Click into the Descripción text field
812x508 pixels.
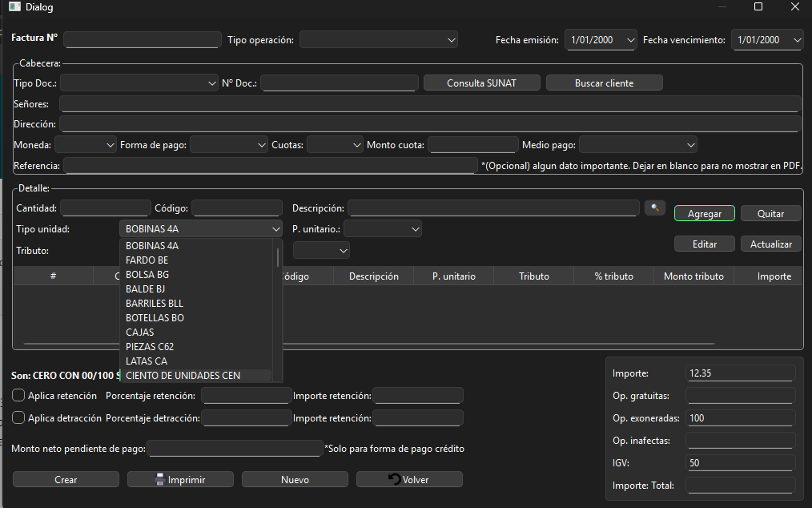[493, 208]
